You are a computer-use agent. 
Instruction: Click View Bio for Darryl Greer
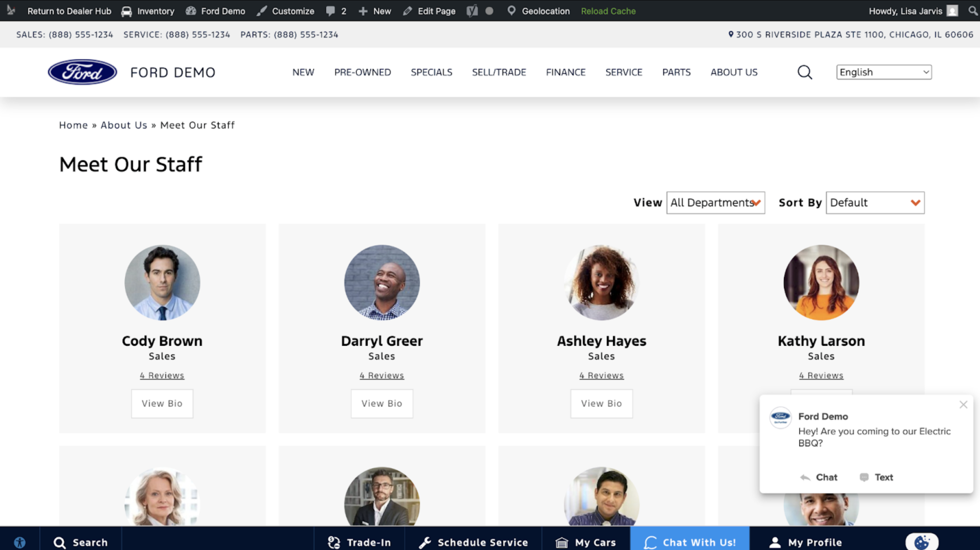click(x=382, y=403)
